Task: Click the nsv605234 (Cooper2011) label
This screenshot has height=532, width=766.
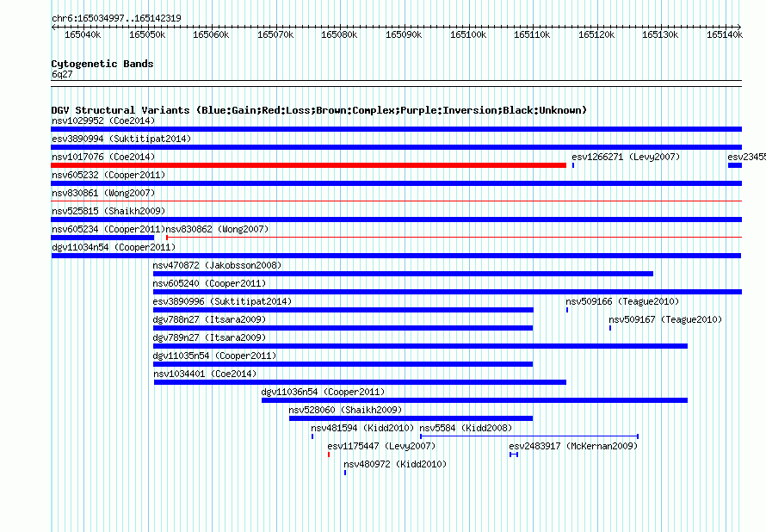Action: point(108,229)
